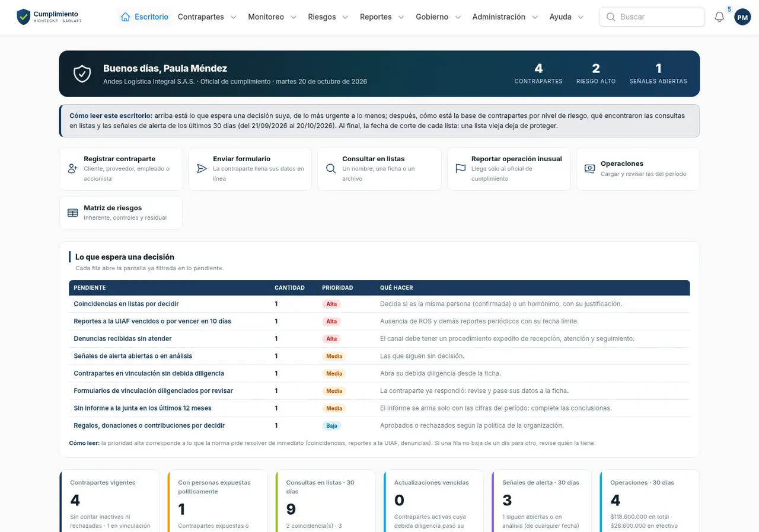The image size is (759, 532).
Task: Click the flag icon for Reportar operación inusual
Action: pyautogui.click(x=460, y=169)
